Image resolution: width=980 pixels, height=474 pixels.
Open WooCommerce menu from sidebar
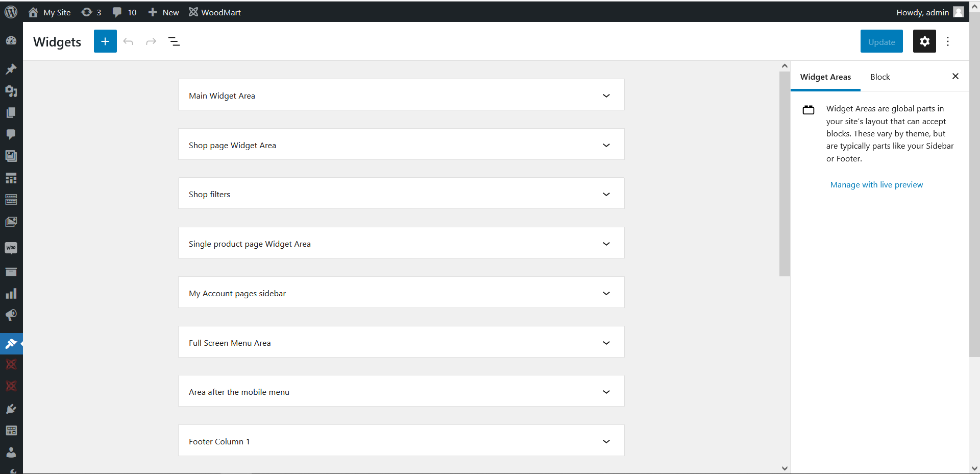11,248
